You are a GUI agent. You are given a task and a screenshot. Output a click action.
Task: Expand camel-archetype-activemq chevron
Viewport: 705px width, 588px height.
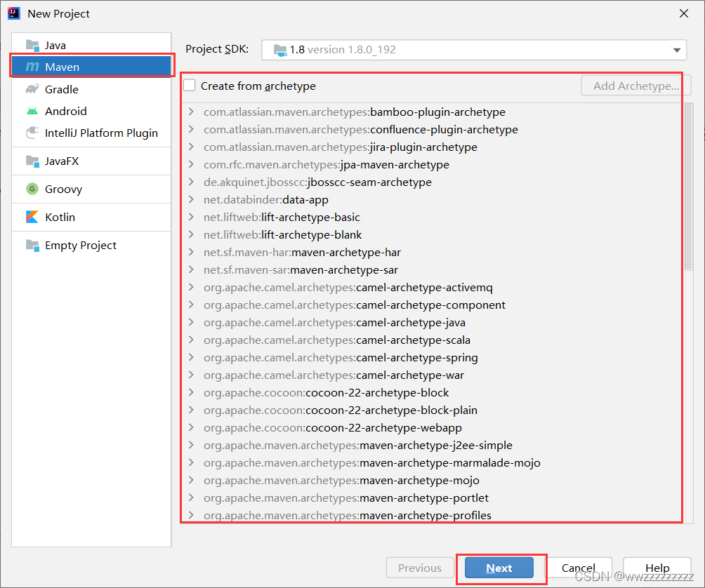pos(191,286)
